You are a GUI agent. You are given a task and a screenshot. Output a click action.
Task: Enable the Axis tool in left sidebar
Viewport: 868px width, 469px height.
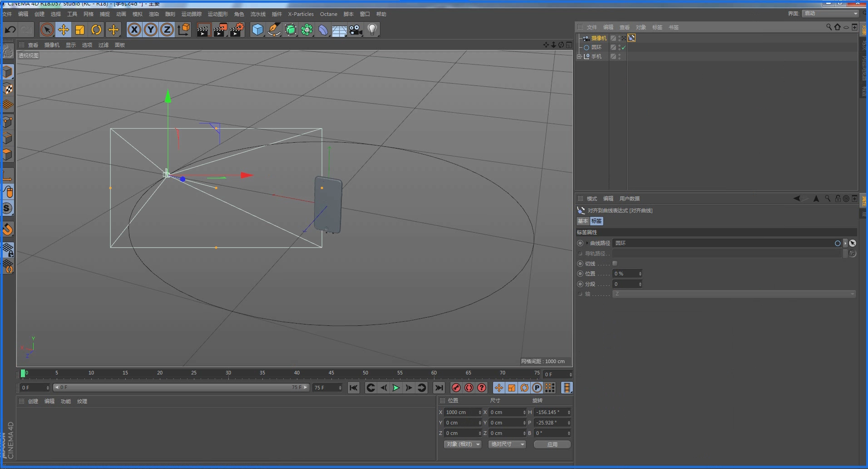8,176
